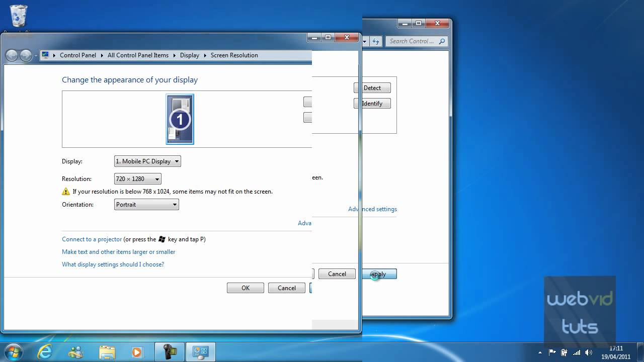Viewport: 644px width, 362px height.
Task: Open the Resolution dropdown showing 720 × 1280
Action: point(137,179)
